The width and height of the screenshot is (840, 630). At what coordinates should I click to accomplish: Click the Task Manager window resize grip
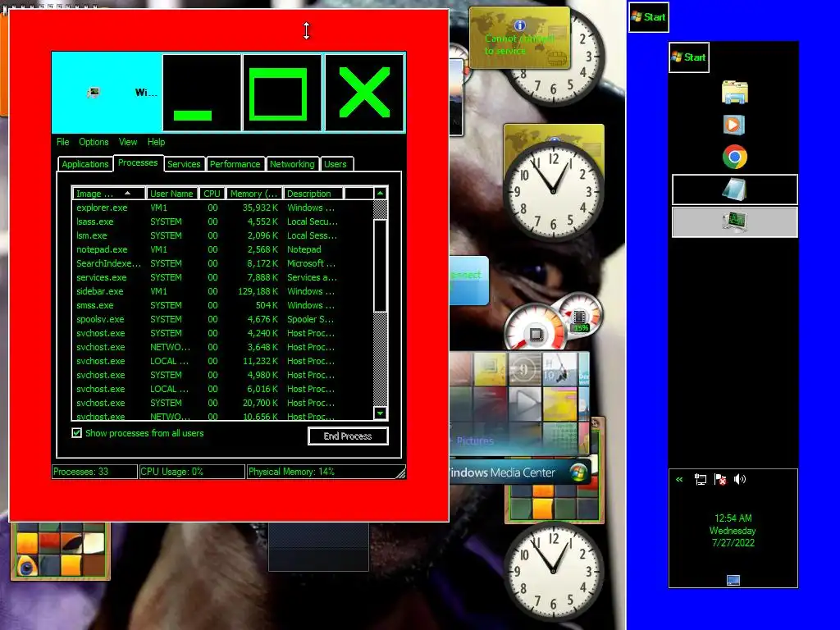pyautogui.click(x=400, y=472)
